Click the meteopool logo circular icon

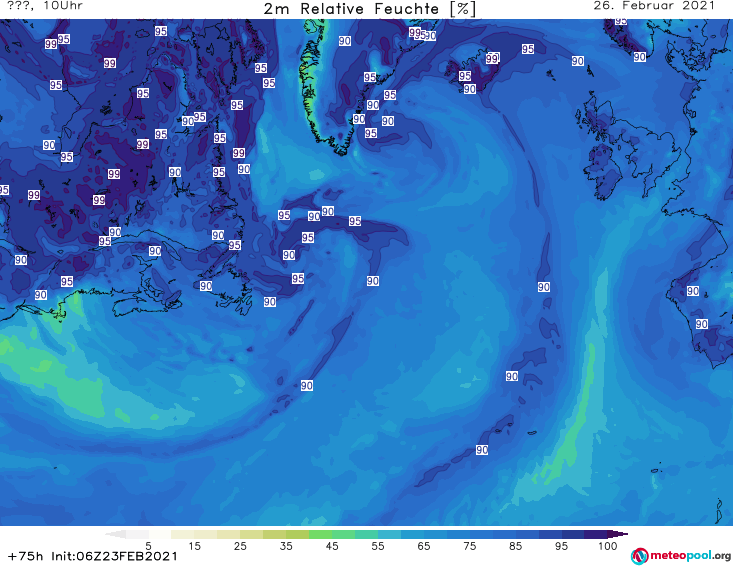pyautogui.click(x=639, y=556)
